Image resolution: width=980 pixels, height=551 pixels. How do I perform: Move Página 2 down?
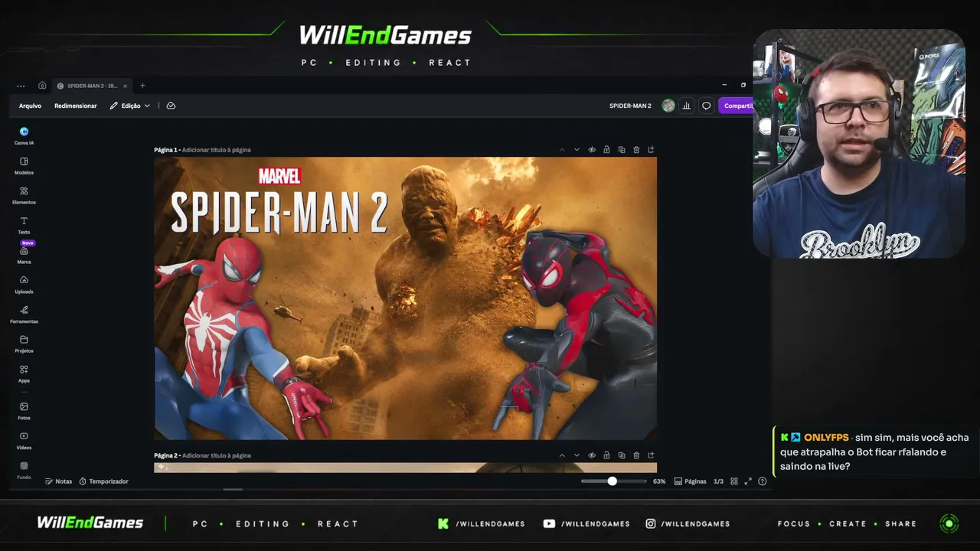point(577,455)
